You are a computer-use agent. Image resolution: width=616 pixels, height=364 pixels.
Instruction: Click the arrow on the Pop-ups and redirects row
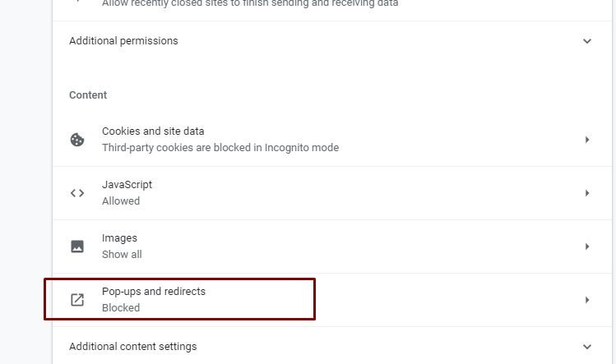(587, 300)
